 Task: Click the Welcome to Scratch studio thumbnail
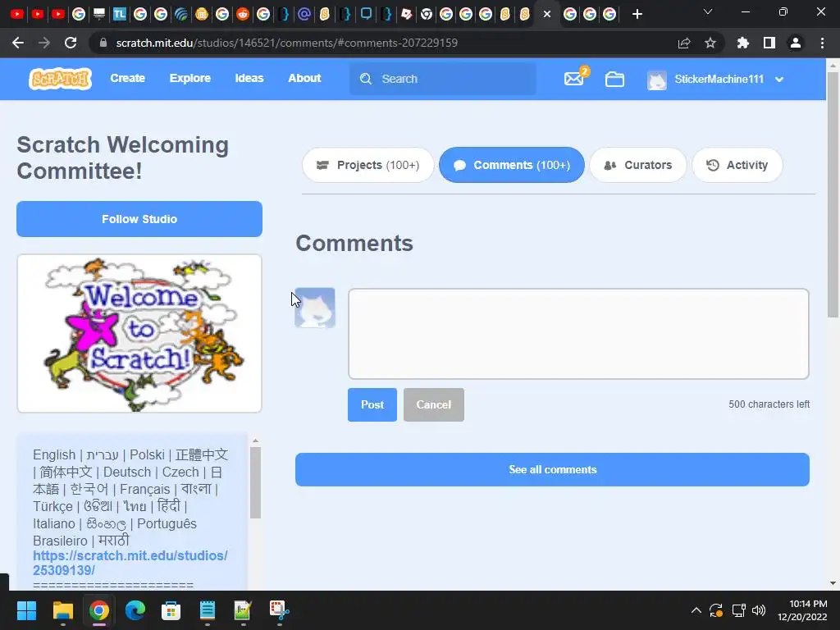(139, 334)
